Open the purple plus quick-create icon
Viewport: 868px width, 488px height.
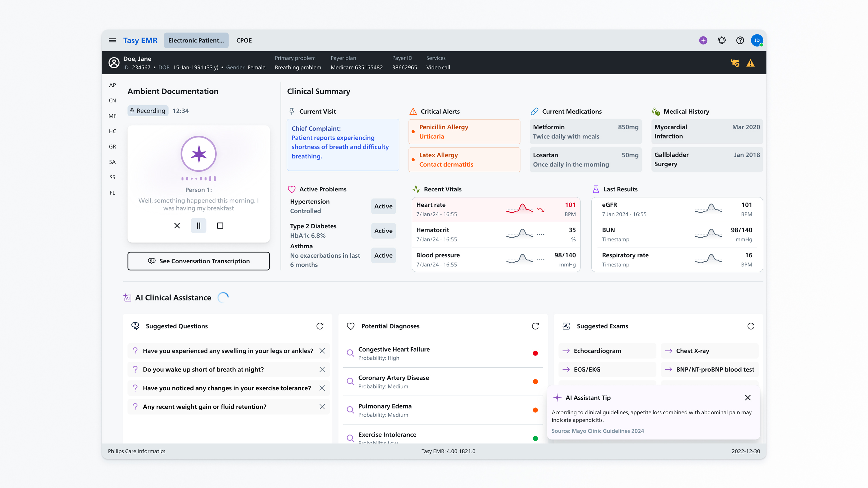click(x=703, y=40)
